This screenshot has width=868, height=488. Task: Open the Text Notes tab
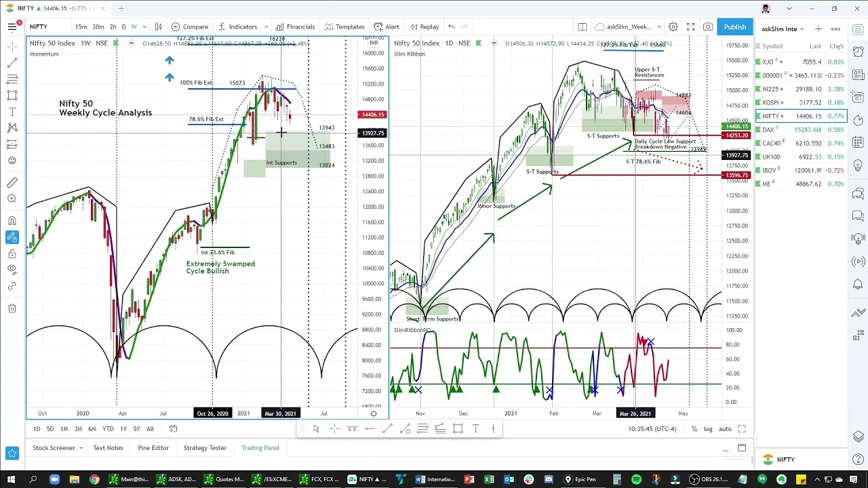108,448
